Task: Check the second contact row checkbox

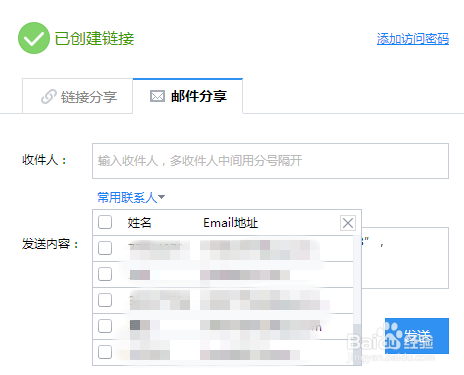Action: click(105, 274)
